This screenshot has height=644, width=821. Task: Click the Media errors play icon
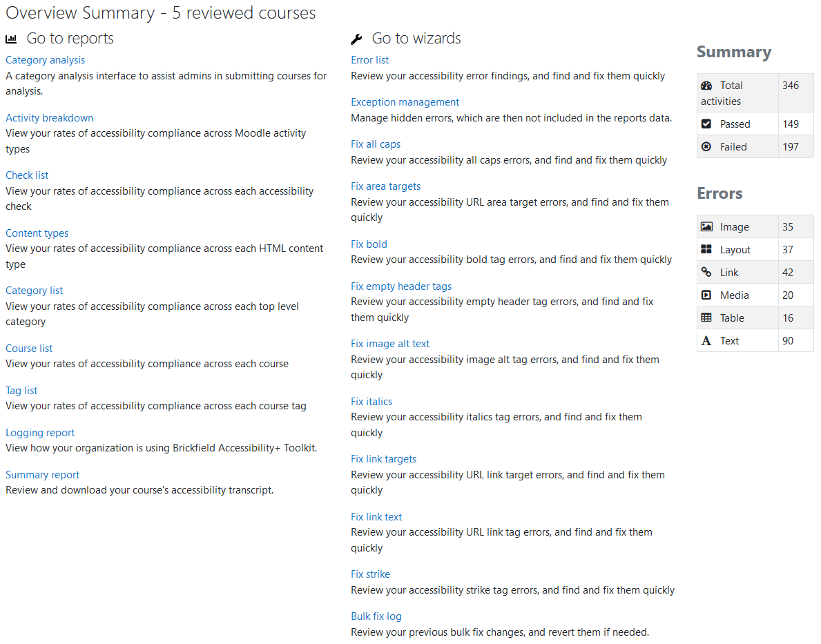click(x=706, y=295)
